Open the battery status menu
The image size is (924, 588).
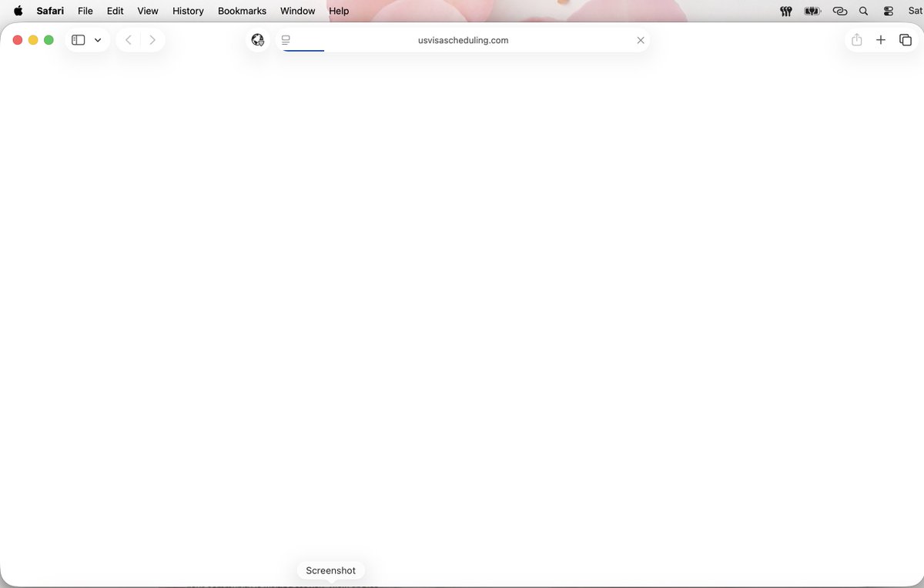(x=812, y=11)
